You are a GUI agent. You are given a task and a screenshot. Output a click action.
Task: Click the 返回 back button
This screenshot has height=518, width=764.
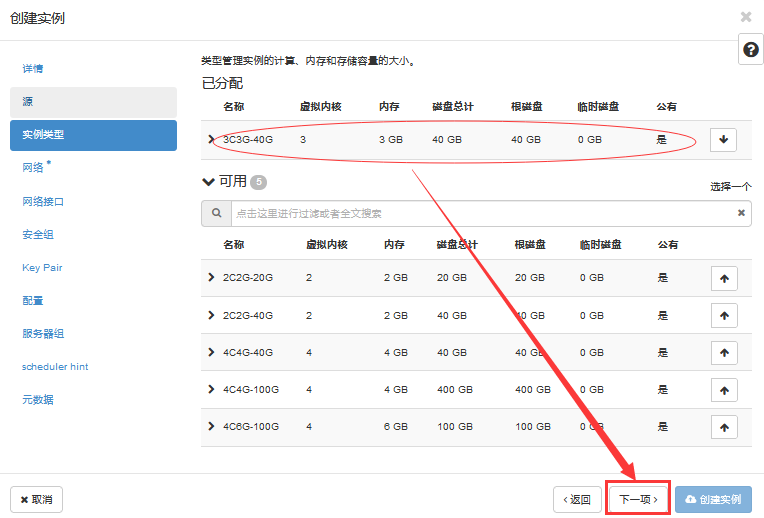click(577, 499)
